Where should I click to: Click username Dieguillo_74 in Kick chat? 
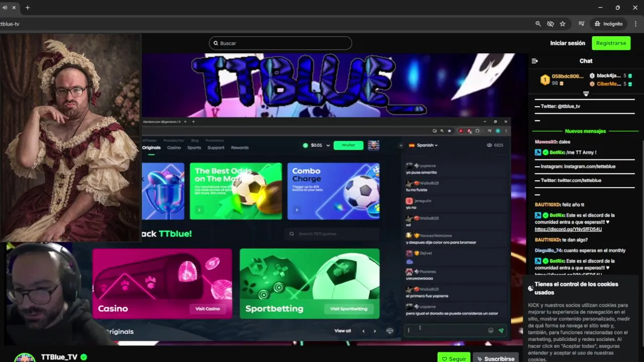[x=548, y=250]
